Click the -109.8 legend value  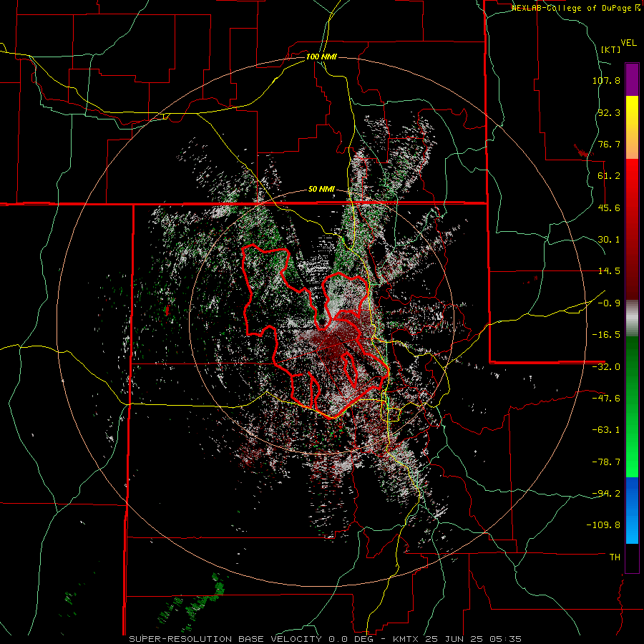pyautogui.click(x=603, y=525)
